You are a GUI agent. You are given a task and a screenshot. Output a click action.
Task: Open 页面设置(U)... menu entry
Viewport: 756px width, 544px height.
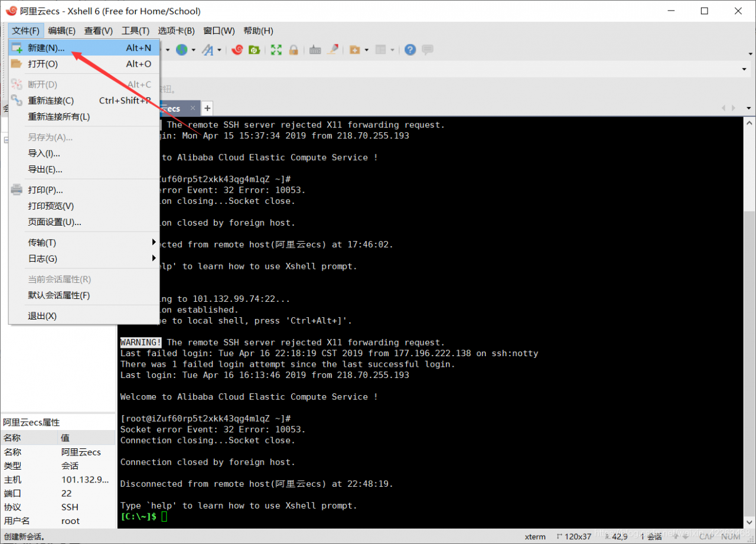[x=84, y=222]
